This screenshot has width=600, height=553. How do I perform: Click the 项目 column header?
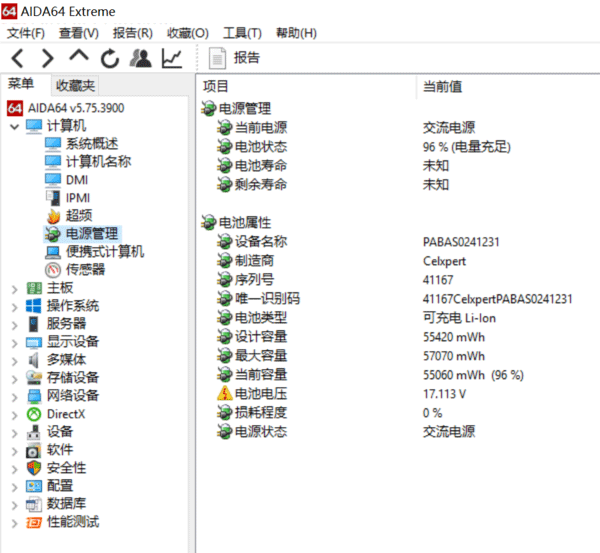click(x=215, y=86)
